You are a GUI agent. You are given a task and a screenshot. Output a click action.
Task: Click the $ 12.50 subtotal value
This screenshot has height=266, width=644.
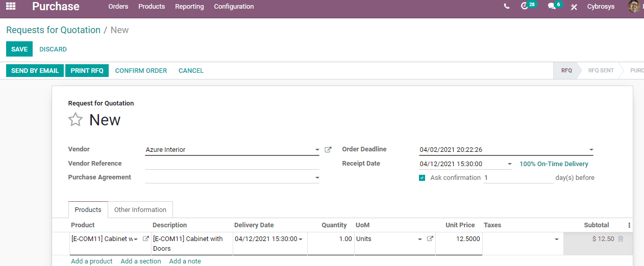click(x=603, y=239)
